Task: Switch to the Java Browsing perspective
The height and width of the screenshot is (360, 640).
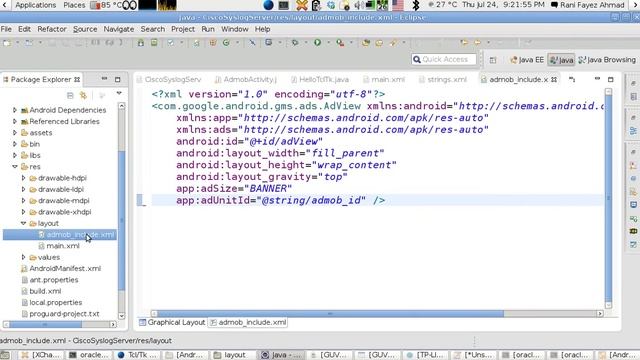Action: (x=607, y=60)
